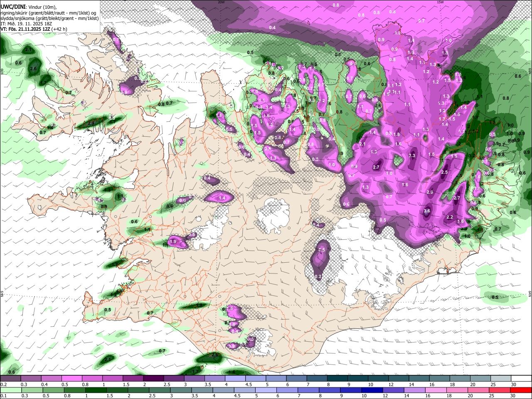The width and height of the screenshot is (532, 399).
Task: Select the 0.1 pale green swatch, lower legend
Action: [x=11, y=390]
